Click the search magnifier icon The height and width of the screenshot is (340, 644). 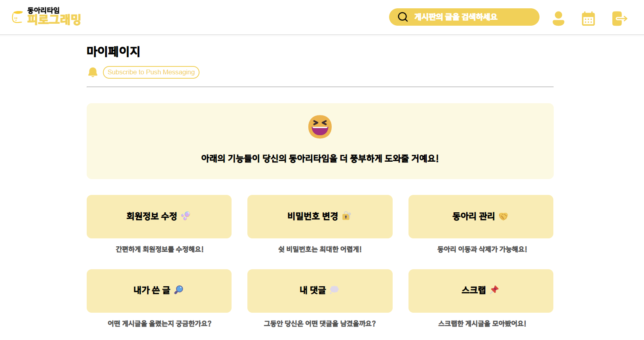pyautogui.click(x=403, y=17)
